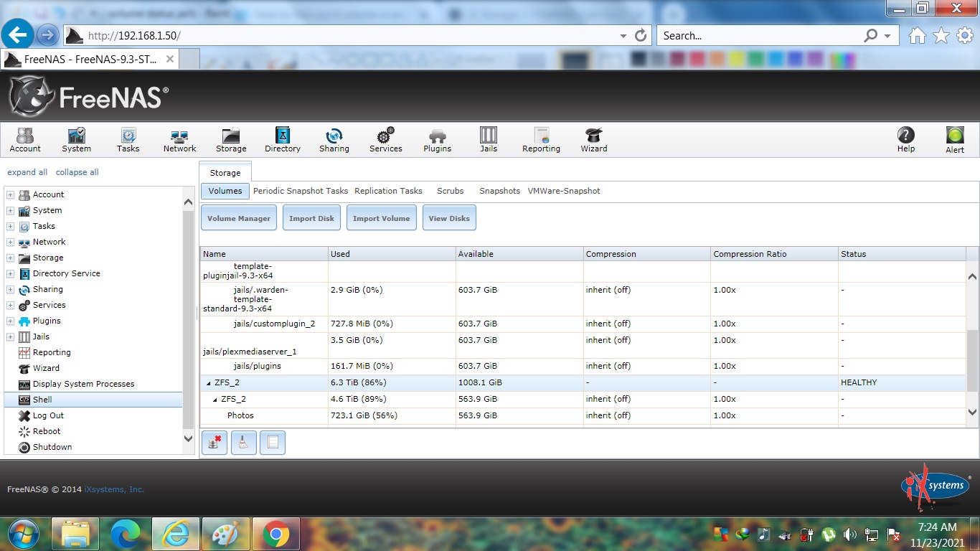980x551 pixels.
Task: Click the Volume Manager button
Action: click(239, 218)
